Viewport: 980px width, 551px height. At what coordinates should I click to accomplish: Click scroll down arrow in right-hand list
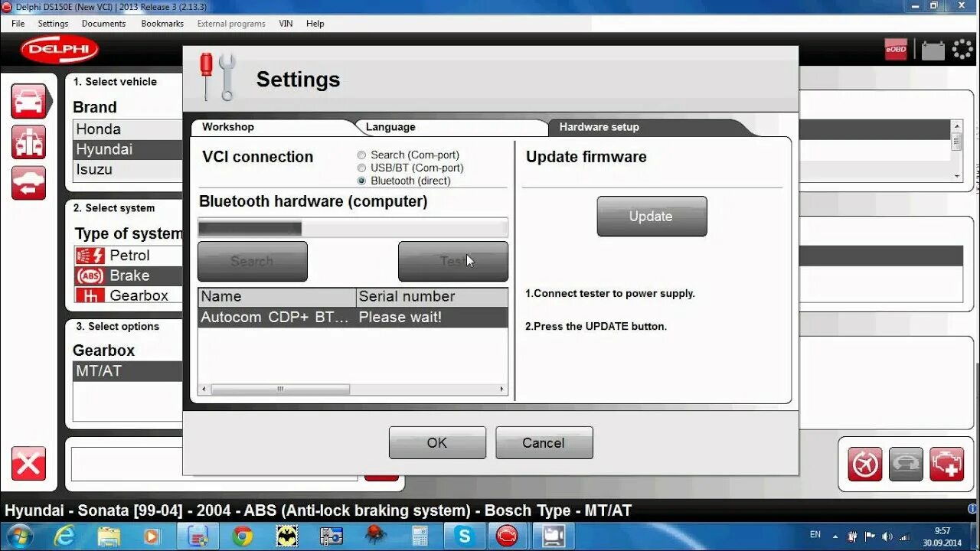pos(956,176)
